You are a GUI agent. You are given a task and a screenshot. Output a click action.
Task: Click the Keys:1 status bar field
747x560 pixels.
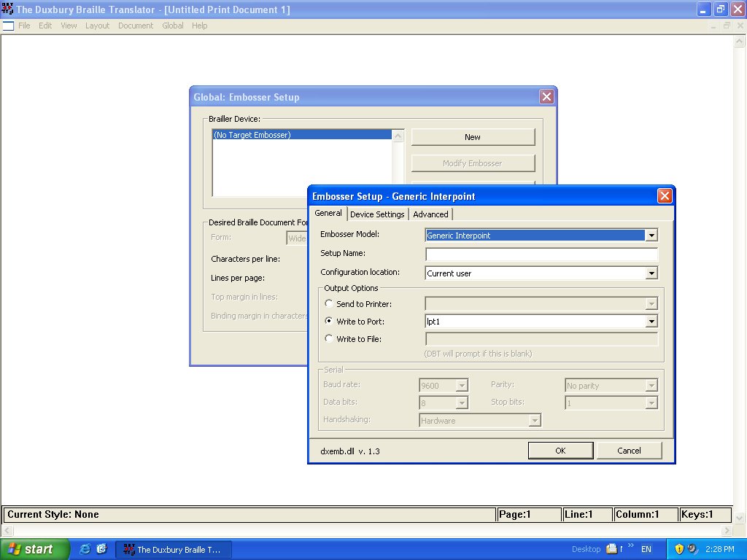tap(705, 514)
